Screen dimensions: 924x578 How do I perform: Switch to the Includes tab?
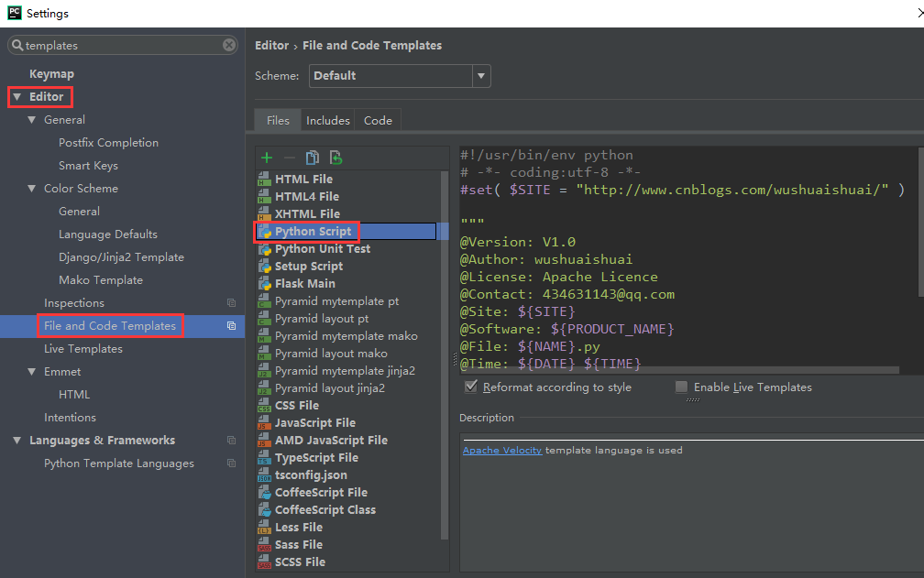pyautogui.click(x=327, y=120)
